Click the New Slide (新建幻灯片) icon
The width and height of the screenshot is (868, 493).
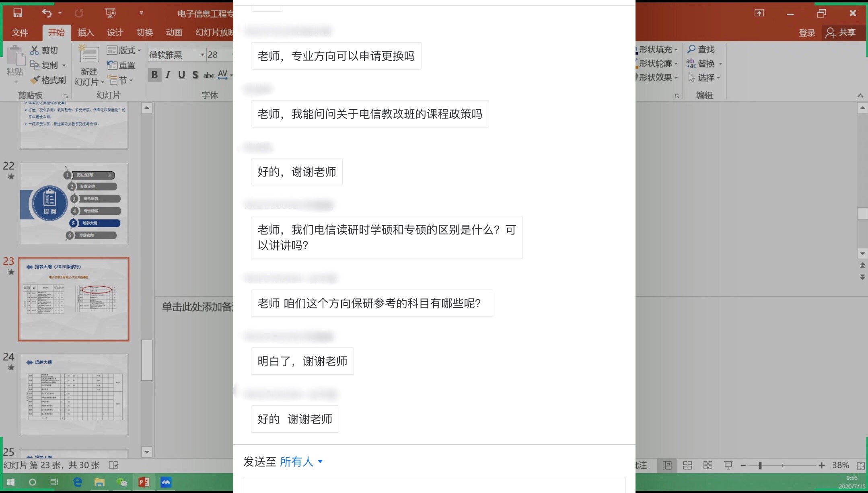89,55
